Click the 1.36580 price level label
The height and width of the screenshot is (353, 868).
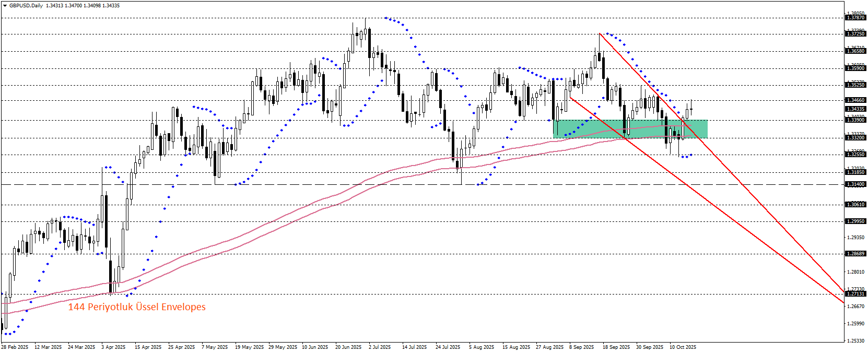(x=855, y=51)
